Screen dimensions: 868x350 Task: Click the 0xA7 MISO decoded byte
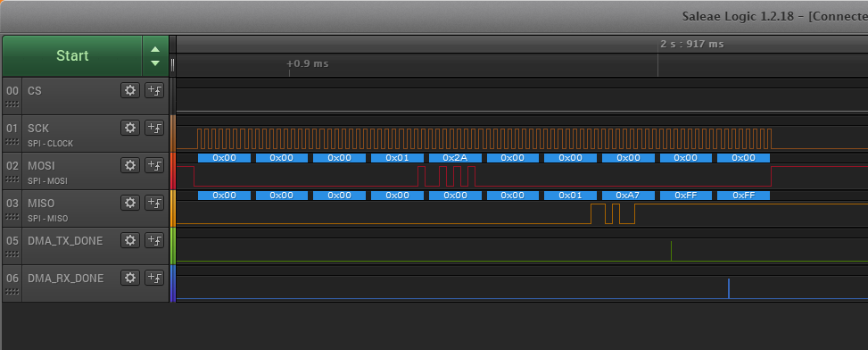[628, 196]
